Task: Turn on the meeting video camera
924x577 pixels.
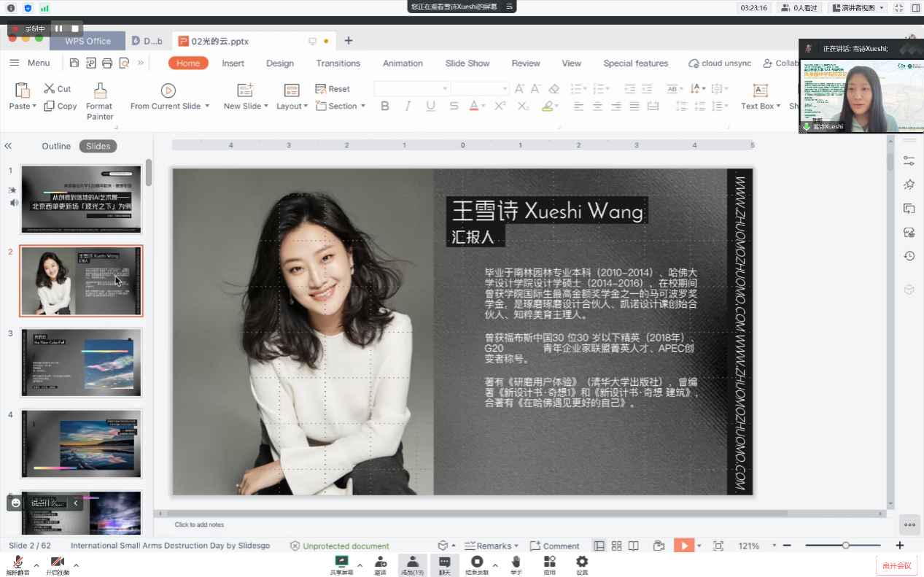Action: (57, 562)
